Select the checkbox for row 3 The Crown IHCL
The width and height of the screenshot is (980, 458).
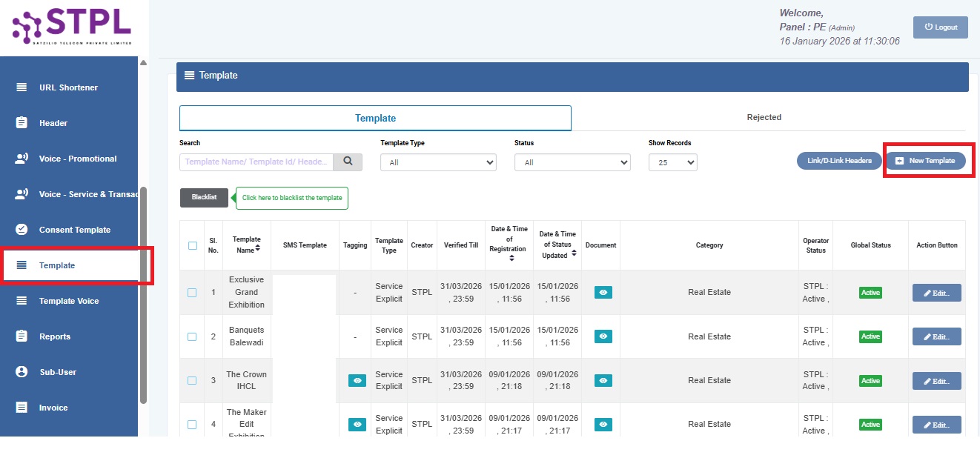coord(192,380)
